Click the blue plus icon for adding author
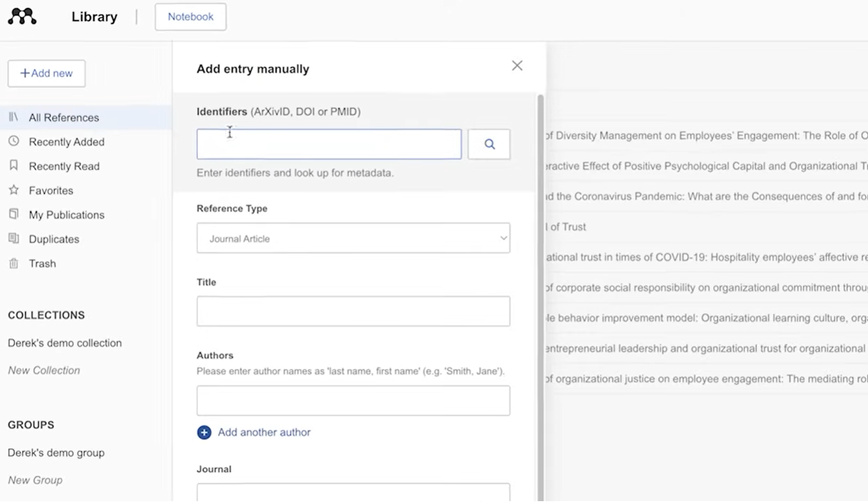The width and height of the screenshot is (868, 503). [204, 432]
